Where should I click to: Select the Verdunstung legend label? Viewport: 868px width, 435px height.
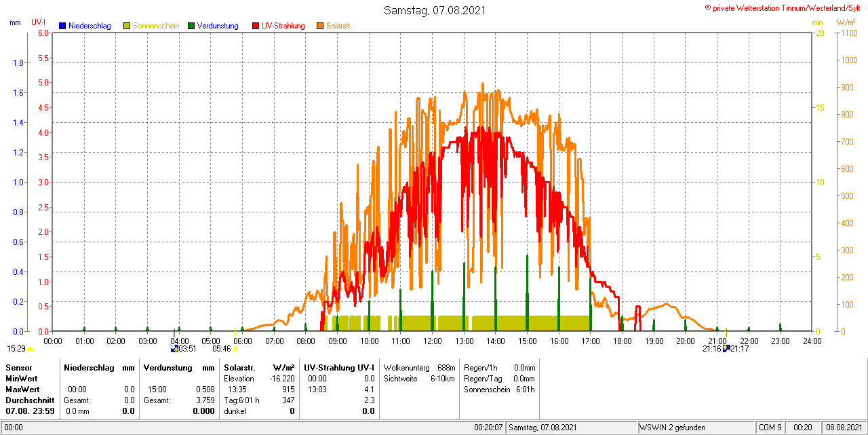[218, 26]
